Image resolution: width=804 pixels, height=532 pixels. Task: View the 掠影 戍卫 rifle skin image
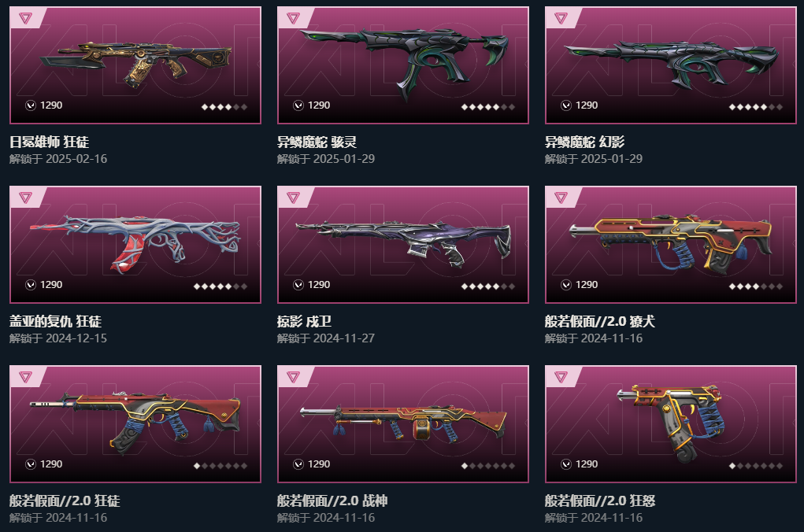[x=403, y=243]
